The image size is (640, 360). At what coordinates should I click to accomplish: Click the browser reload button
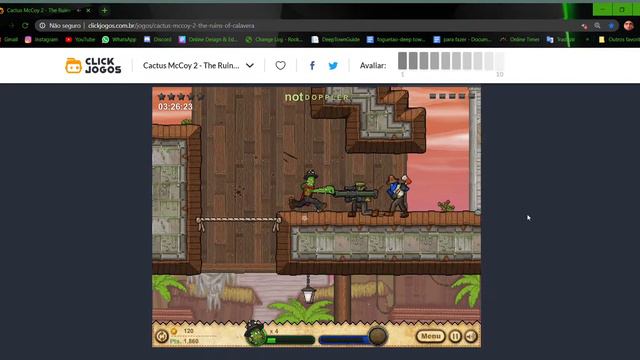25,25
